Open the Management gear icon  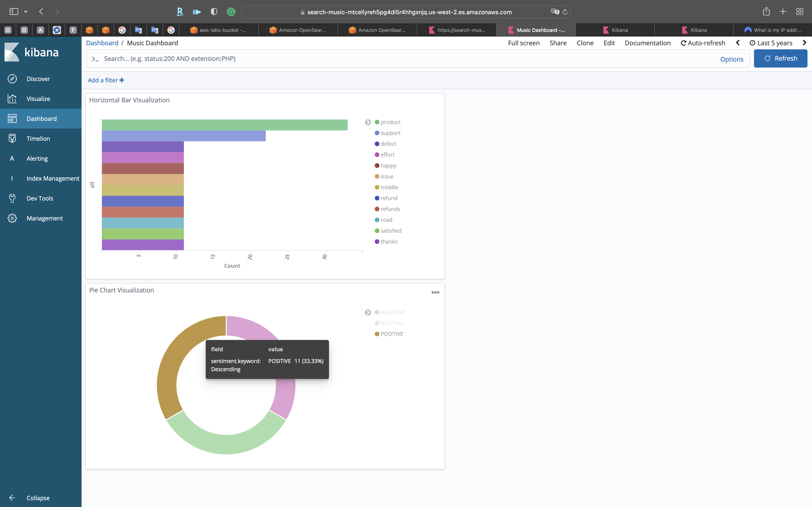(x=12, y=218)
